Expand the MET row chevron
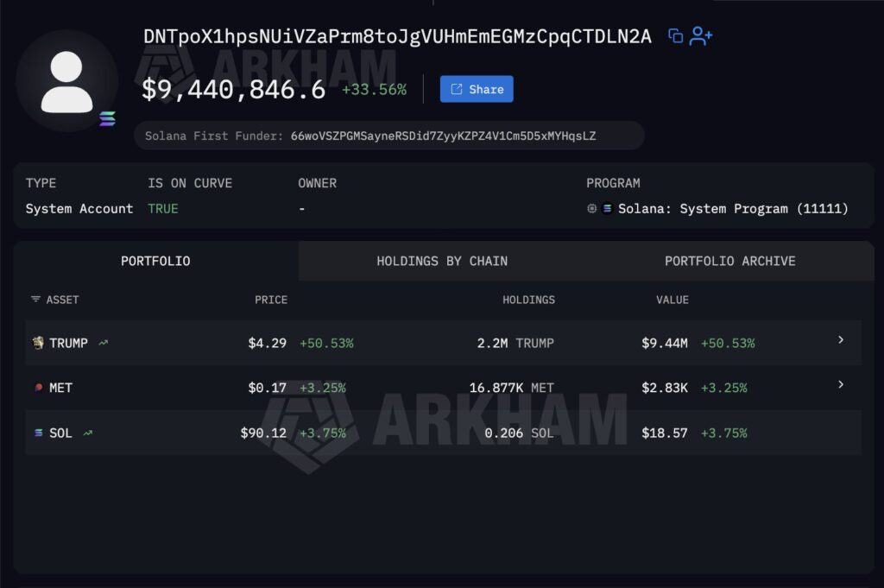Image resolution: width=884 pixels, height=588 pixels. coord(841,384)
